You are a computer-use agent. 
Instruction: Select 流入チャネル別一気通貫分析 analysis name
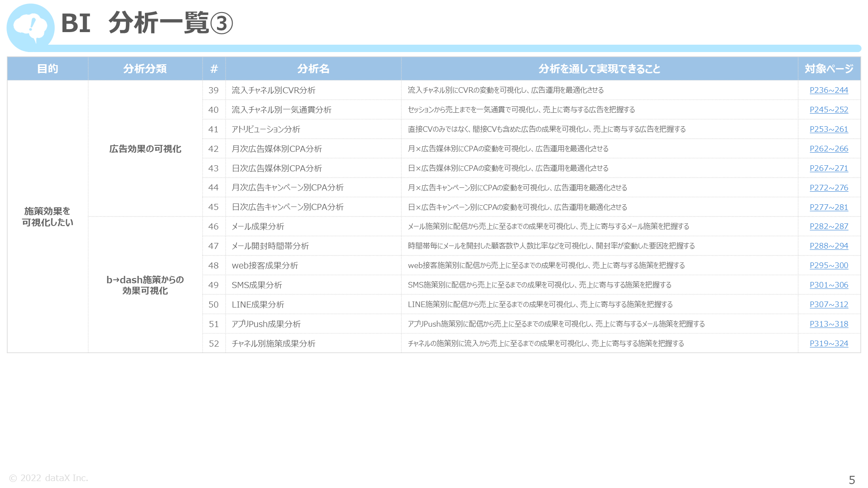[x=281, y=110]
